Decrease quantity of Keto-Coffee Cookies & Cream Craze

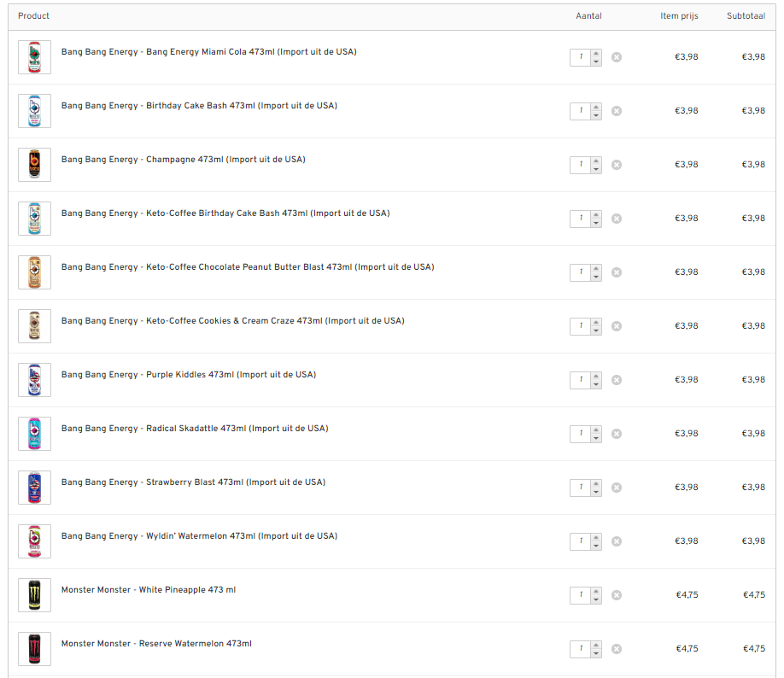(596, 330)
